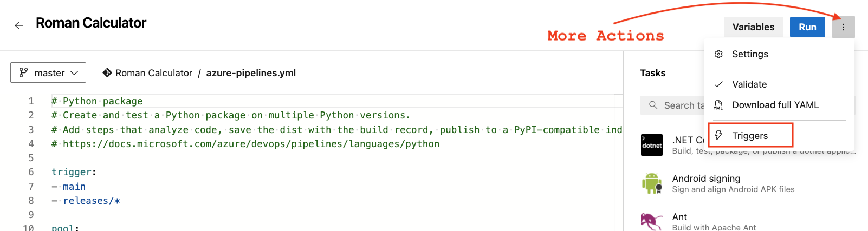Viewport: 868px width, 231px height.
Task: Open the More Actions vertical ellipsis menu
Action: [843, 27]
